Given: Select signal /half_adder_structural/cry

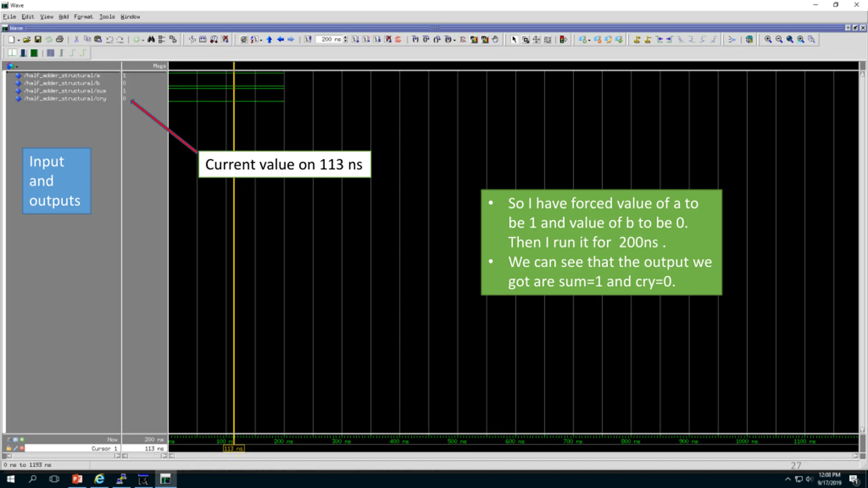Looking at the screenshot, I should [65, 99].
